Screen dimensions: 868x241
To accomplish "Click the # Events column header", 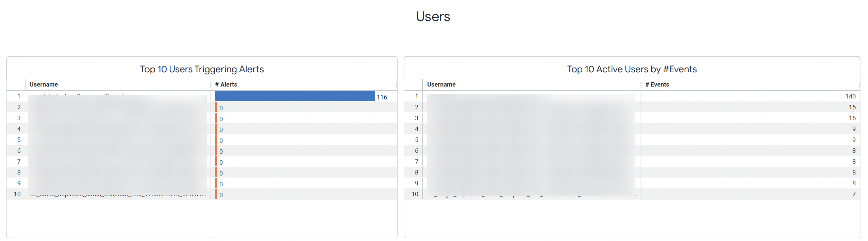I will click(x=657, y=85).
